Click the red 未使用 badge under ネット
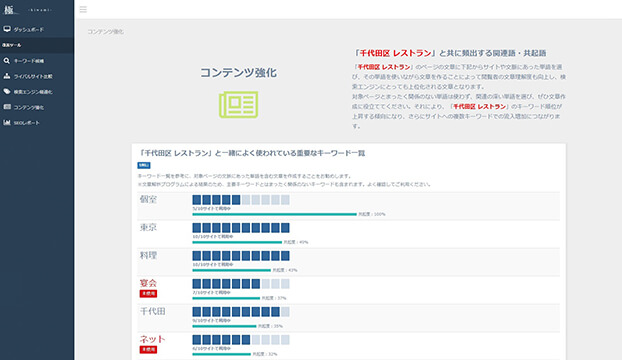Screen dimensions: 622x360 click(148, 349)
